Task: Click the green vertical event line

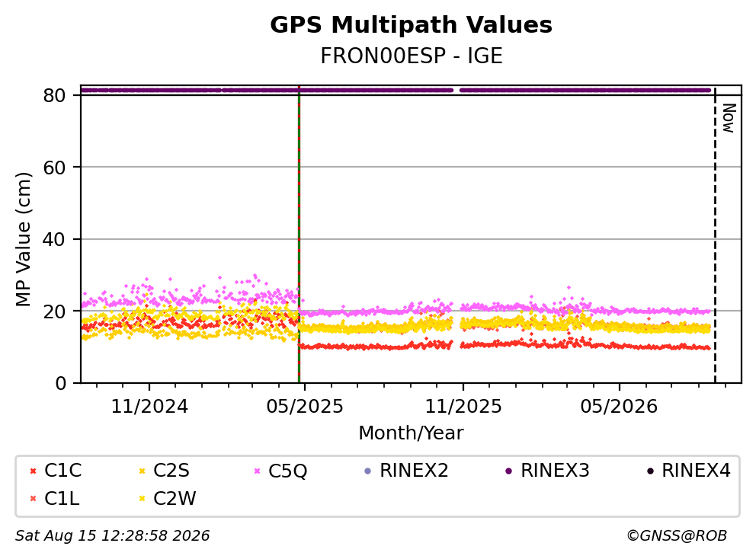Action: click(x=299, y=235)
